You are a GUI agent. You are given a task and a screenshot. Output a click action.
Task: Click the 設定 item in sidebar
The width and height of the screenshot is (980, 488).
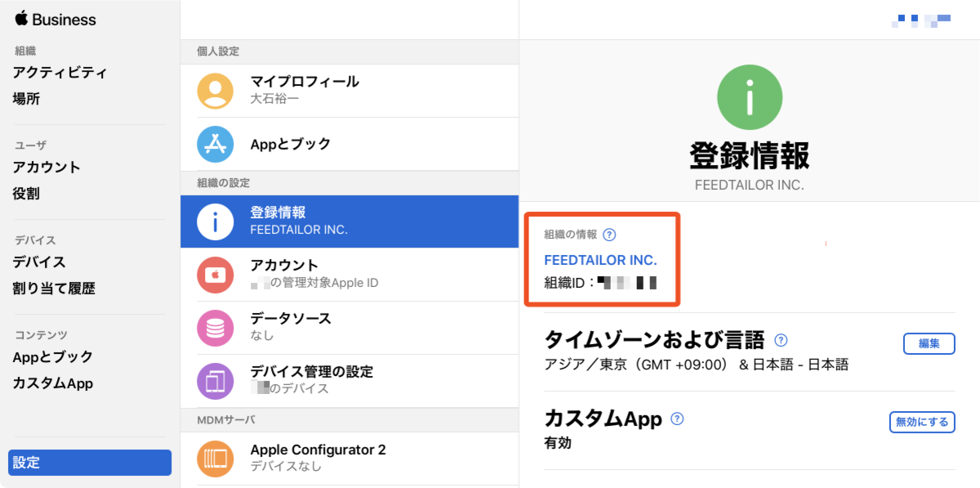click(x=90, y=463)
